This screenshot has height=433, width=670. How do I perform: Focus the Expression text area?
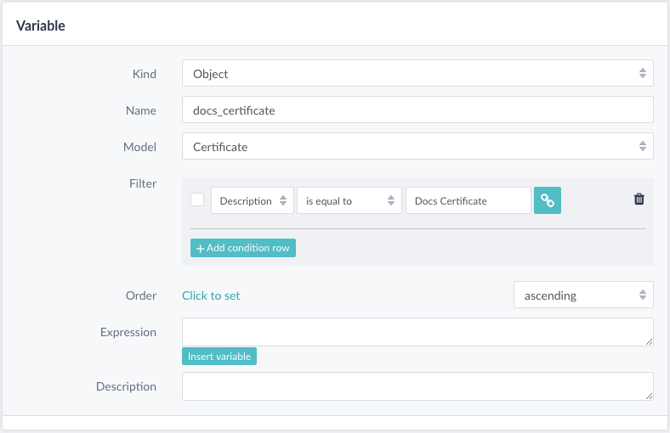417,332
